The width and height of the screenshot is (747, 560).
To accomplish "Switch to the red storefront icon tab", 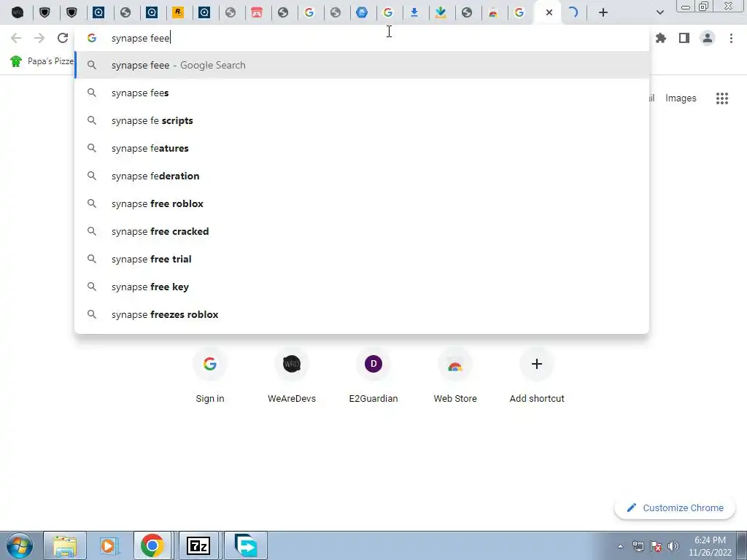I will point(257,12).
